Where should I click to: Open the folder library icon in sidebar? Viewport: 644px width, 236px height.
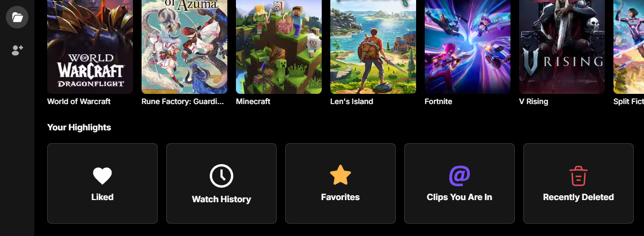[17, 17]
